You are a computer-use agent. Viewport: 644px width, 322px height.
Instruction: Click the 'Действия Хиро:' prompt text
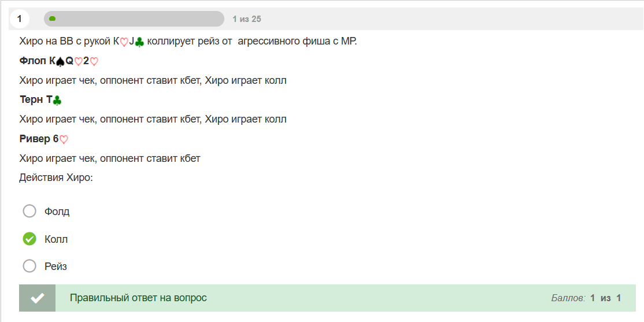pyautogui.click(x=57, y=178)
